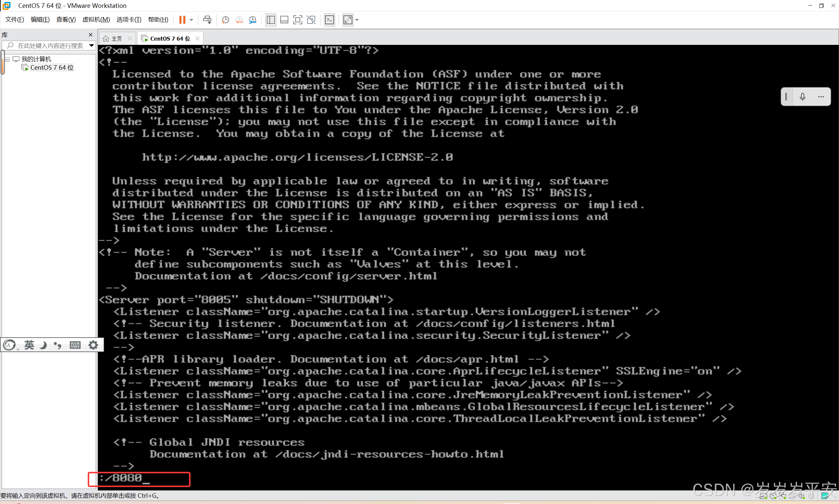Click the VMware Workstation title bar icon
Screen dimensions: 839x504
(x=7, y=6)
